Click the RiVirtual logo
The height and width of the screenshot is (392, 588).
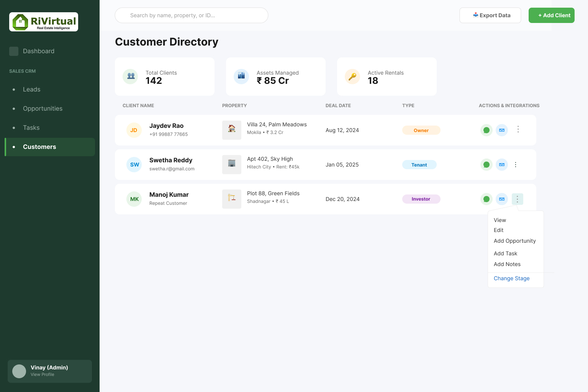coord(44,22)
